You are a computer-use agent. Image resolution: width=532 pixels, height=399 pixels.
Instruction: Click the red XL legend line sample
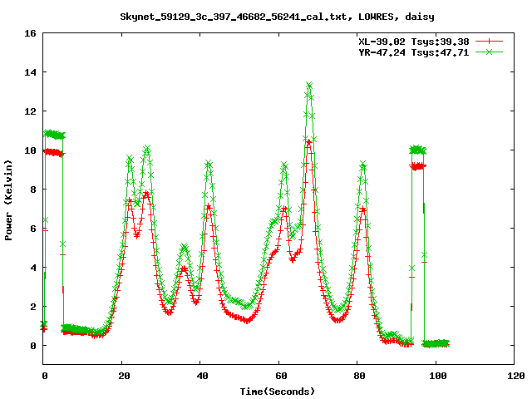click(x=489, y=42)
